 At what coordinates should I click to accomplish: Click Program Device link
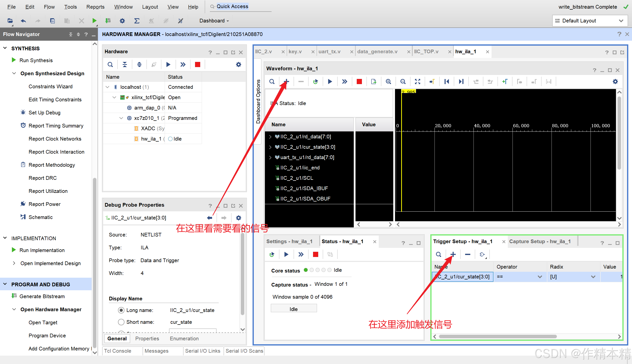(x=47, y=335)
